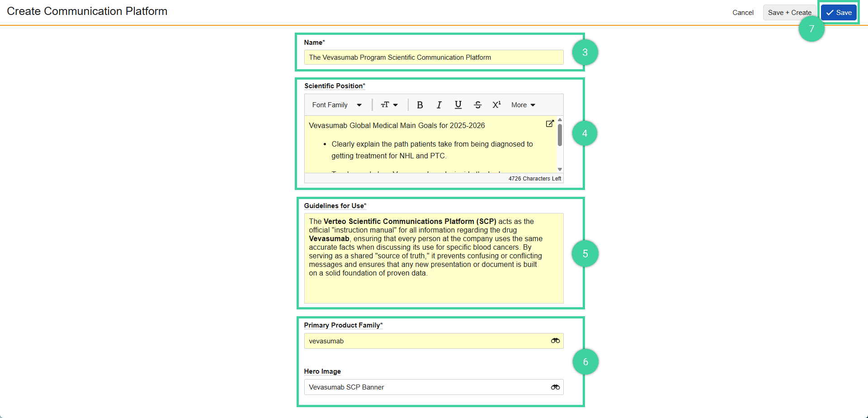Viewport: 868px width, 418px height.
Task: Open the binoculars lookup for Hero Image
Action: point(555,387)
